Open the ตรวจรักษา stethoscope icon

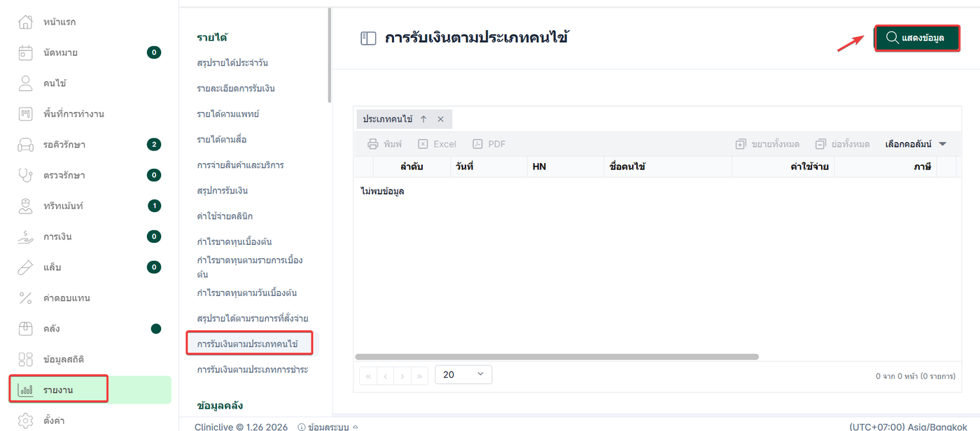pos(25,175)
